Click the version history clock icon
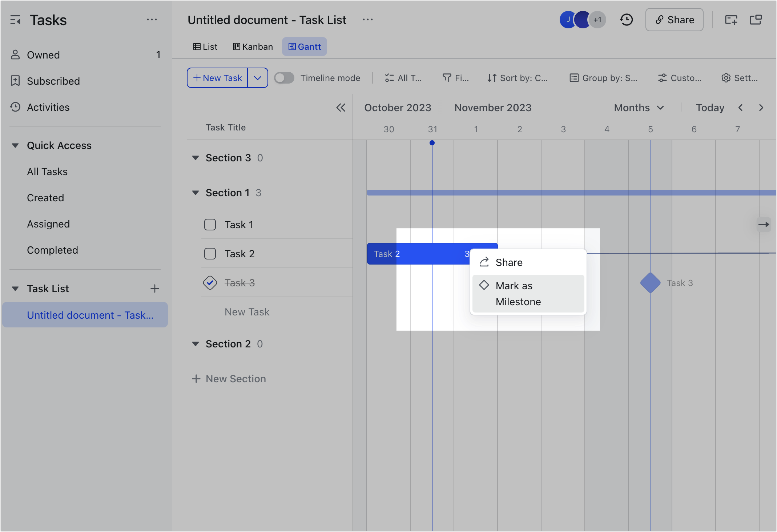Screen dimensions: 777x532 tap(626, 20)
